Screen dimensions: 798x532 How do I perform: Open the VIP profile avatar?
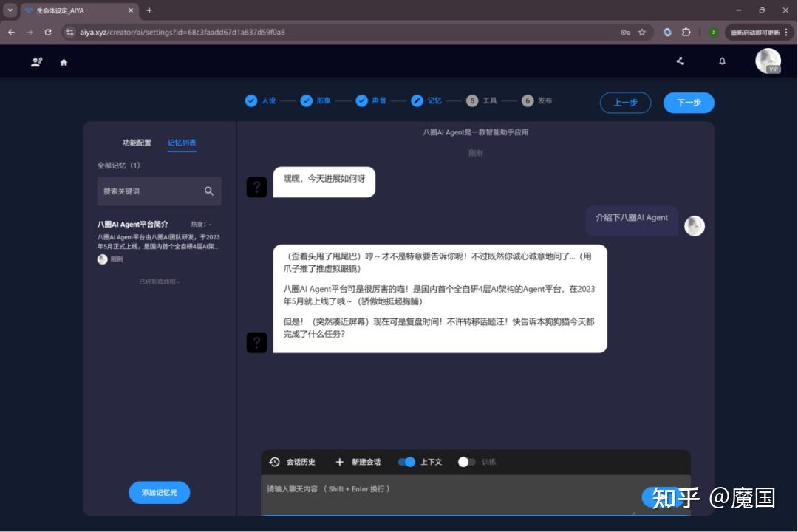coord(768,61)
